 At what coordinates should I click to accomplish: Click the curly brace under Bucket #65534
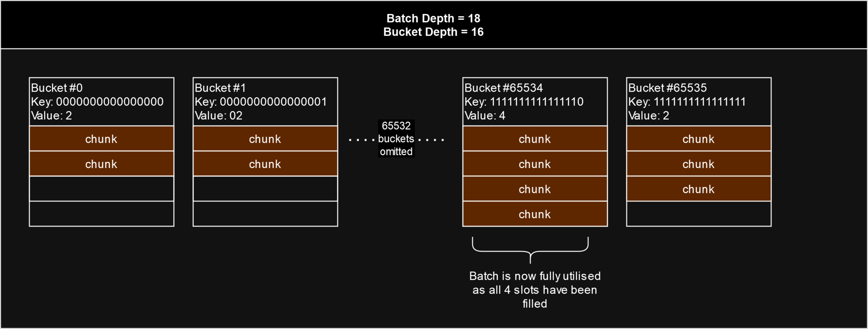coord(530,251)
